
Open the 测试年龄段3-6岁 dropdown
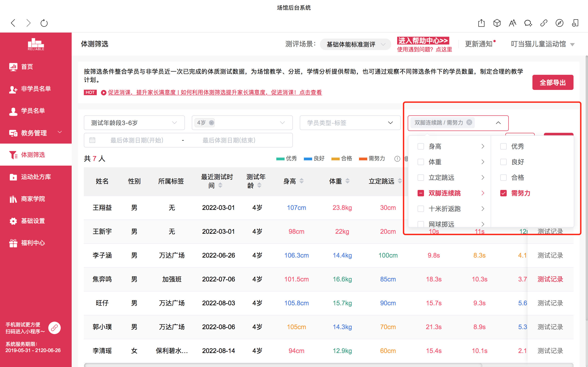(x=134, y=123)
